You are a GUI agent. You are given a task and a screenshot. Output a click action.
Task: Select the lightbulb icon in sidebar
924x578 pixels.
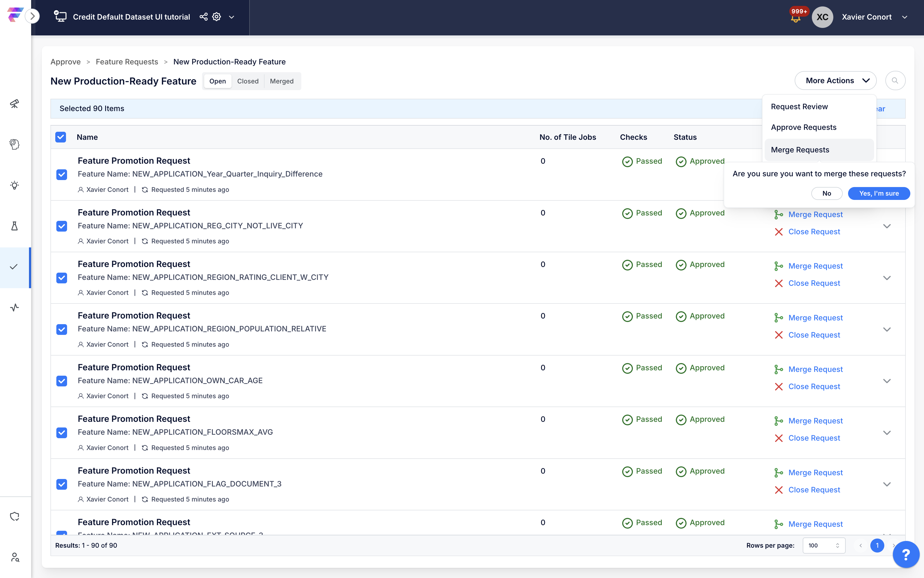[x=14, y=185]
